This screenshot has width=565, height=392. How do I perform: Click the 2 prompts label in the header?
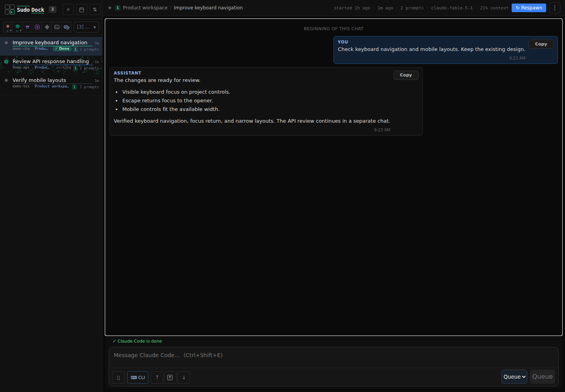click(412, 8)
